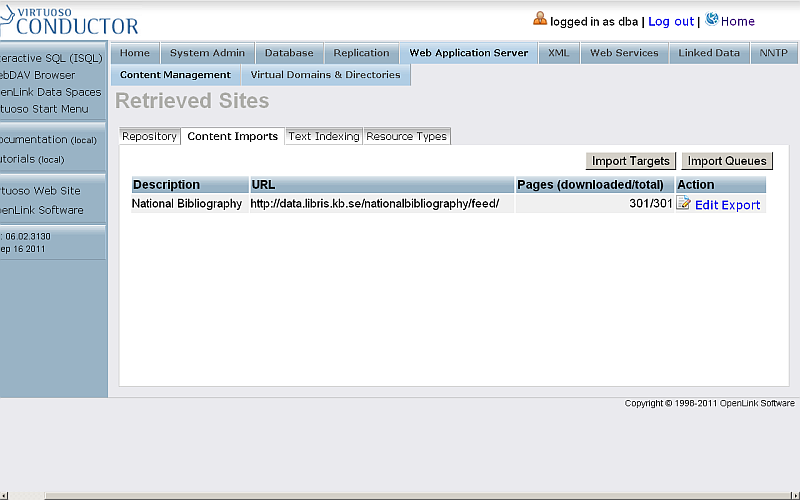The image size is (800, 500).
Task: Open the Resource Types tab
Action: click(x=406, y=137)
